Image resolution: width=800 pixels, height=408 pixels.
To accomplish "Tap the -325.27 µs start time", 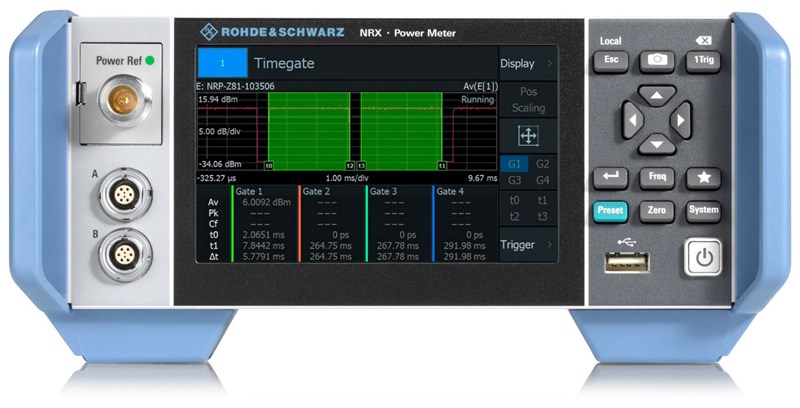I will pyautogui.click(x=218, y=178).
